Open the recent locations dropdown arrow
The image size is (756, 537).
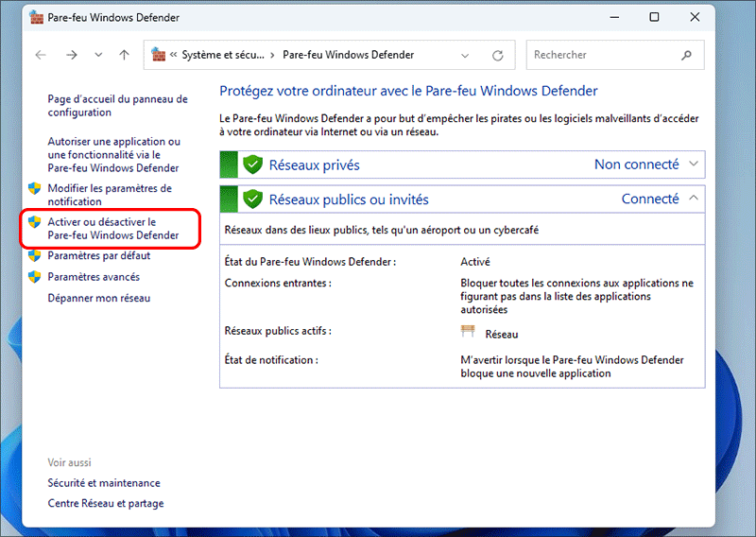[x=98, y=55]
